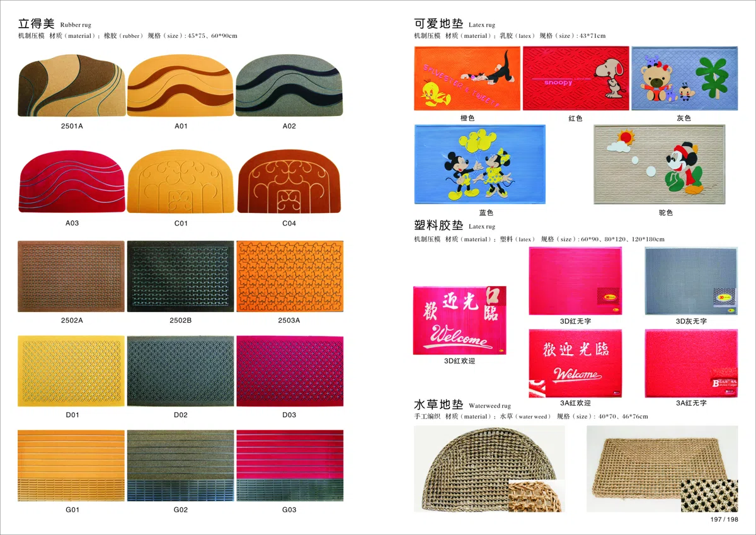Choose the blue Mickey and Minnie rug
The height and width of the screenshot is (535, 756).
point(479,164)
